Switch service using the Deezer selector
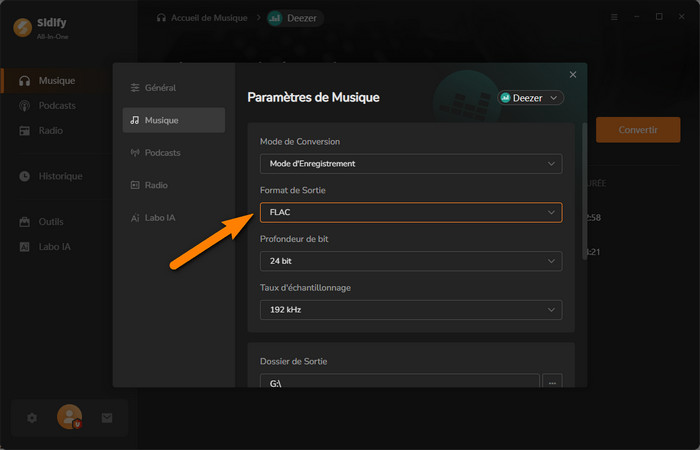This screenshot has width=700, height=450. [x=531, y=98]
